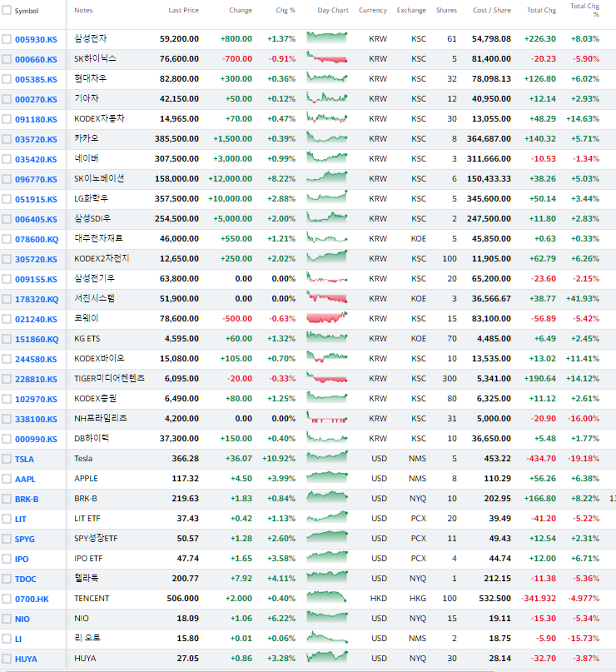Open the TSLA quote link
Image resolution: width=616 pixels, height=672 pixels.
[24, 460]
